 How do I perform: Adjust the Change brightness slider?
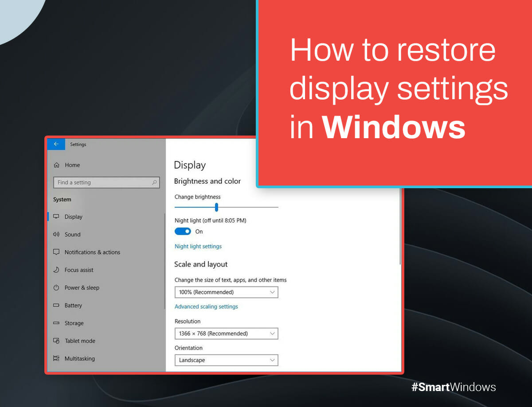coord(216,207)
